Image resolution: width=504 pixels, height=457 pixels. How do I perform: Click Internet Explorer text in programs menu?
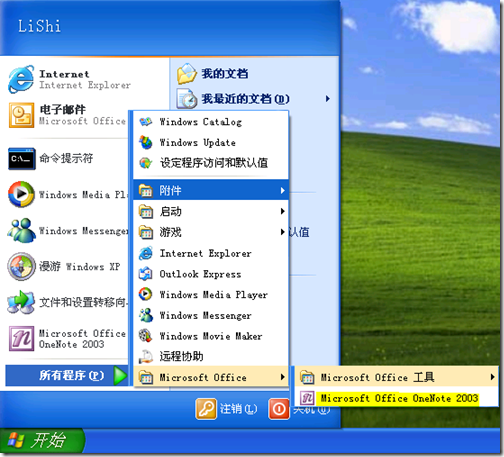pos(206,253)
